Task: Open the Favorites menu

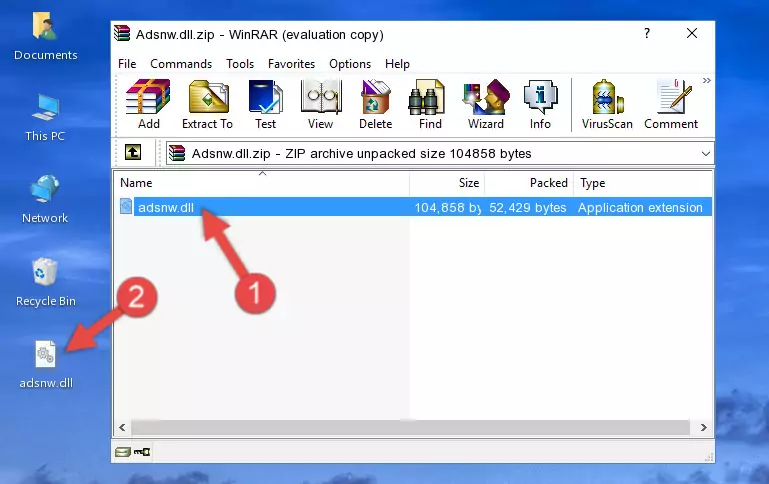Action: click(x=291, y=64)
